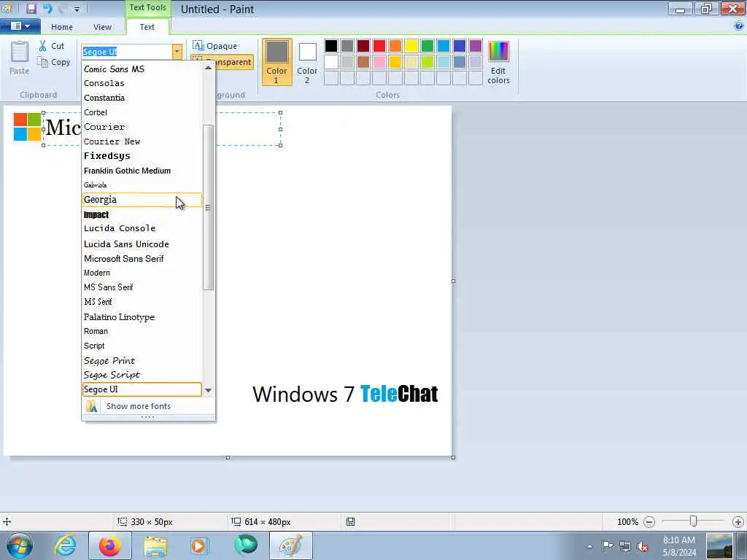Viewport: 747px width, 560px height.
Task: Click the Text Tools contextual tab header
Action: click(147, 7)
